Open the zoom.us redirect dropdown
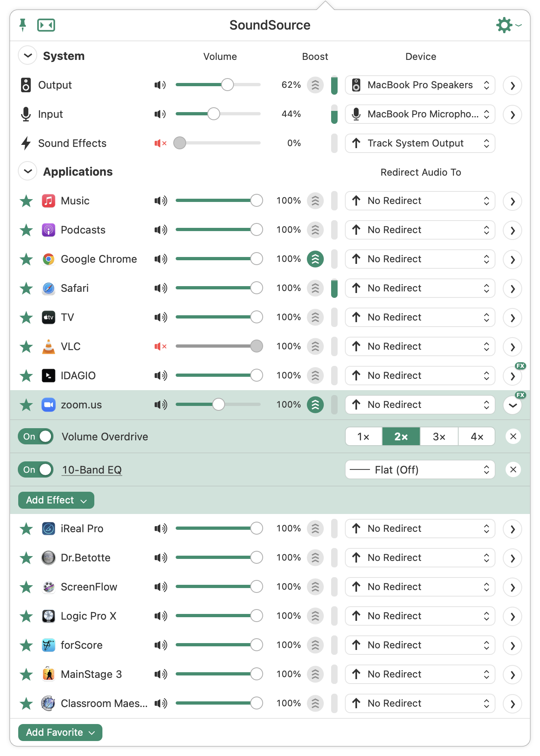Viewport: 540px width, 756px height. point(420,405)
